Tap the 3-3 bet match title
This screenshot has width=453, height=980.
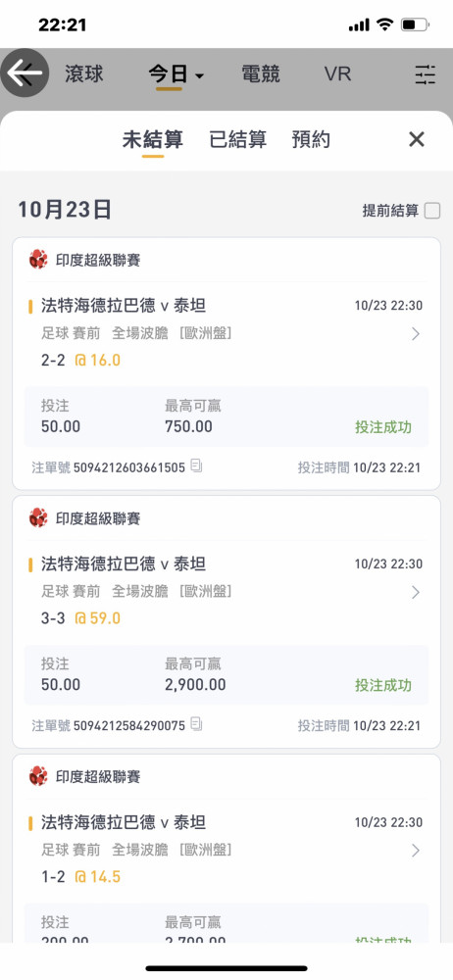click(x=124, y=563)
